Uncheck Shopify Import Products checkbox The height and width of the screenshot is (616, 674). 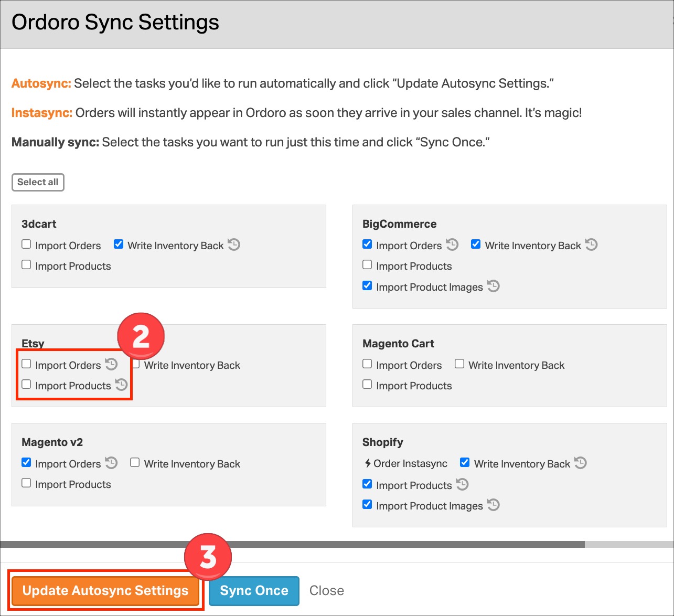click(x=367, y=484)
